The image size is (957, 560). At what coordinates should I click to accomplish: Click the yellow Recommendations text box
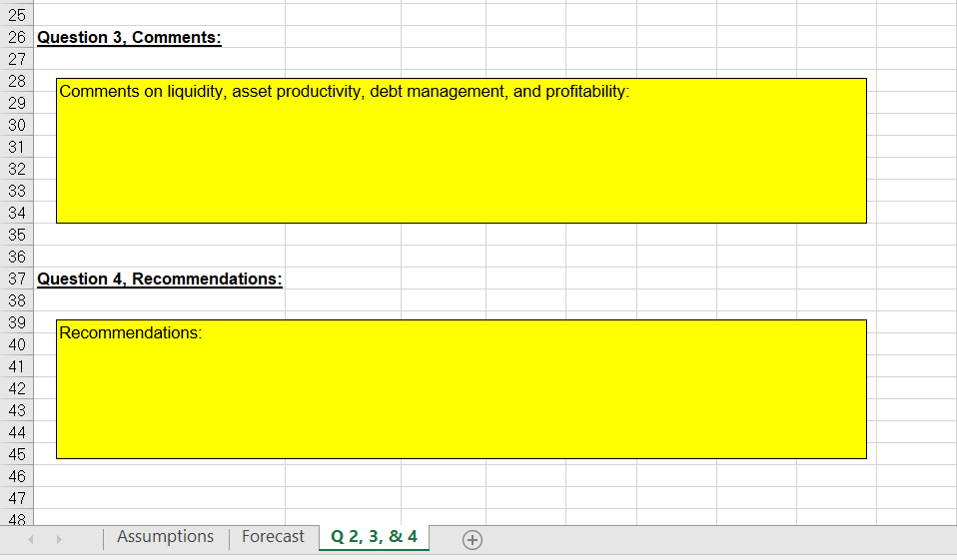click(462, 389)
